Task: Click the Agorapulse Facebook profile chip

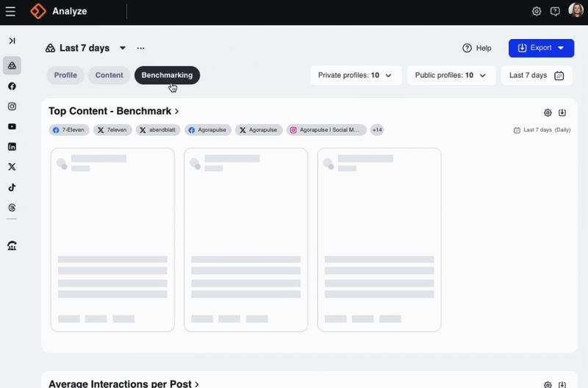Action: (x=208, y=130)
